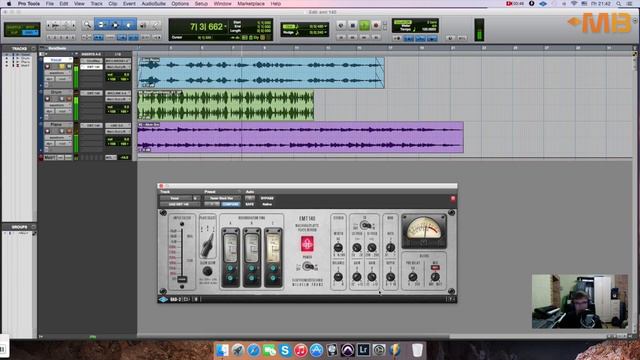Click the EMT 140 insert on Drums track
Screen dimensions: 640x360
(91, 93)
